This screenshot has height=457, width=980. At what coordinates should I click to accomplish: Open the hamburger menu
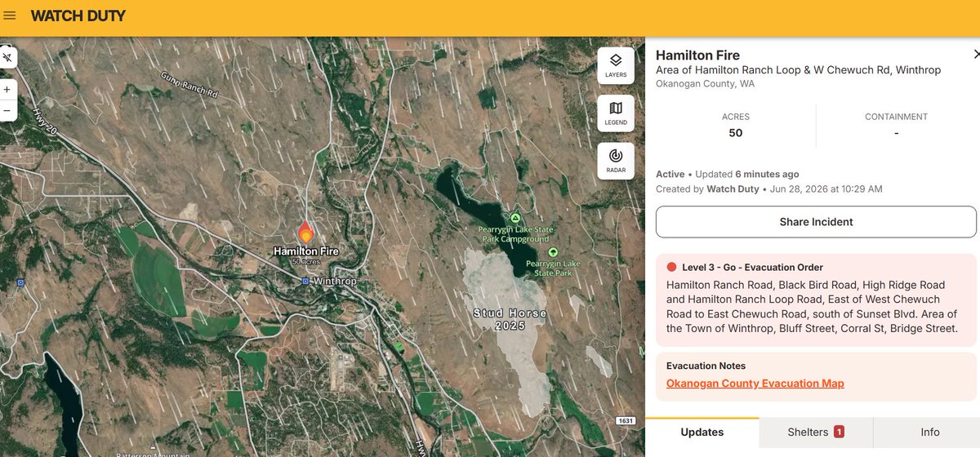click(x=10, y=16)
